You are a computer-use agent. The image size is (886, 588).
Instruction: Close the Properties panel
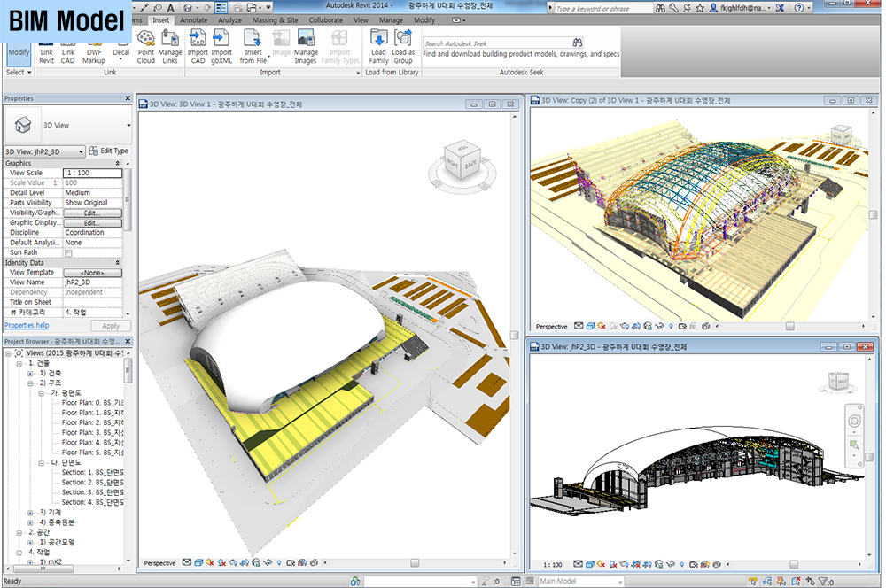tap(128, 98)
